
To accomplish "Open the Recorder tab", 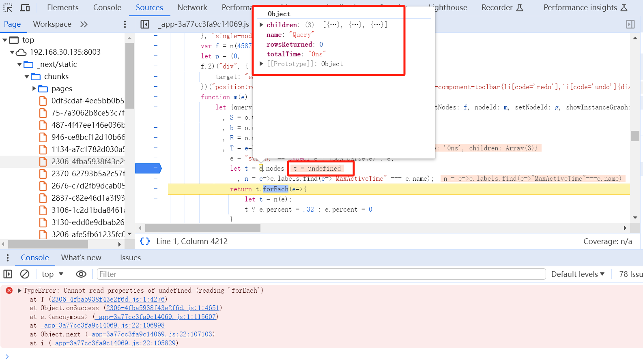I will (502, 8).
